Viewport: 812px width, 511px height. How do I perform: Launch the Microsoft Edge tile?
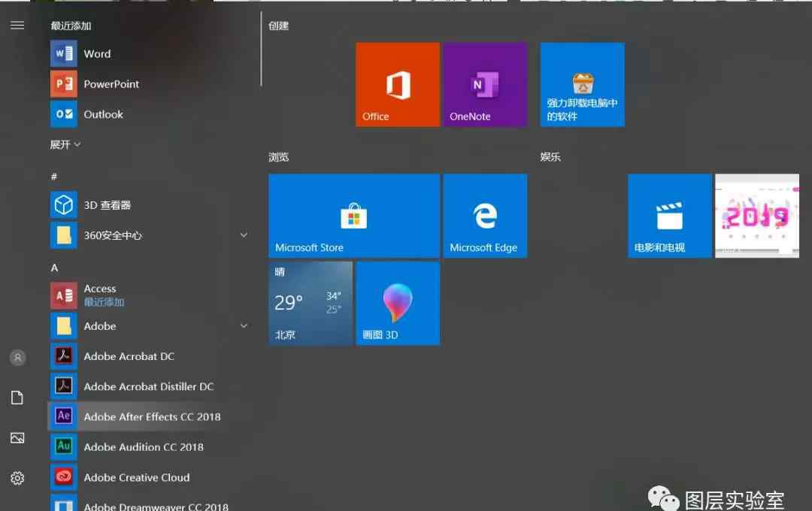[485, 216]
